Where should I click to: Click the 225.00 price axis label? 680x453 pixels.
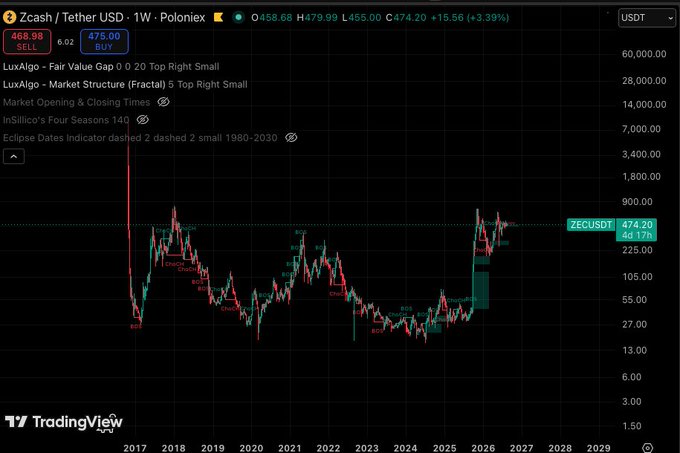pyautogui.click(x=637, y=250)
